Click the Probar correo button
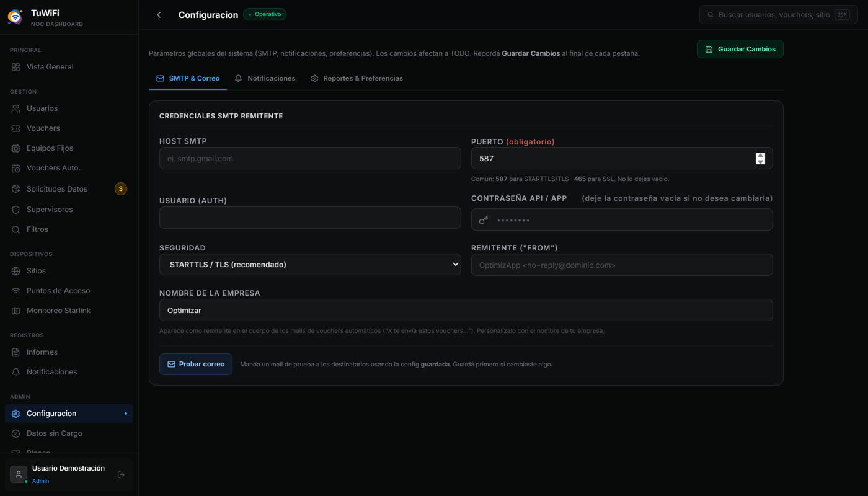 (x=196, y=364)
